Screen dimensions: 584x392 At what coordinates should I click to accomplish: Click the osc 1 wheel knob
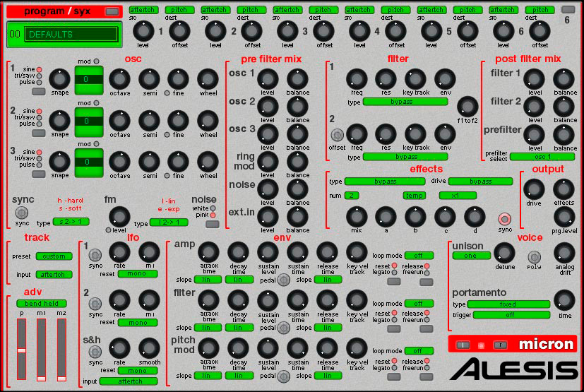click(208, 79)
